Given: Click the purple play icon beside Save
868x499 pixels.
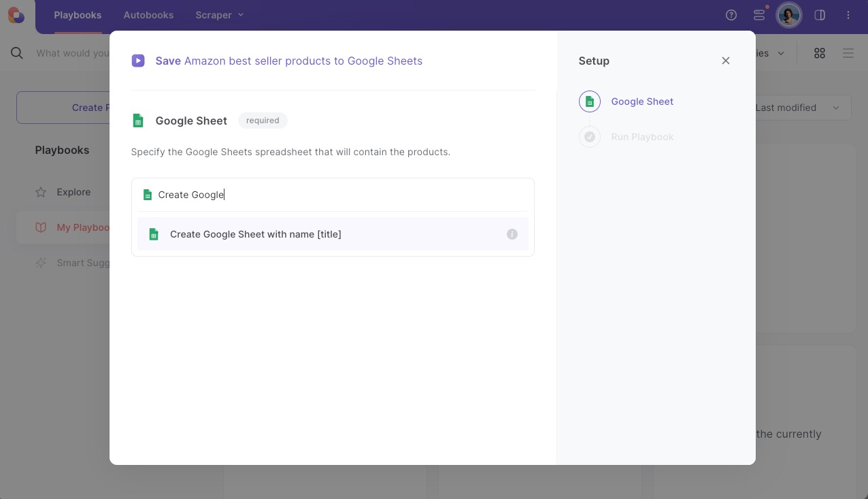Looking at the screenshot, I should (x=138, y=61).
